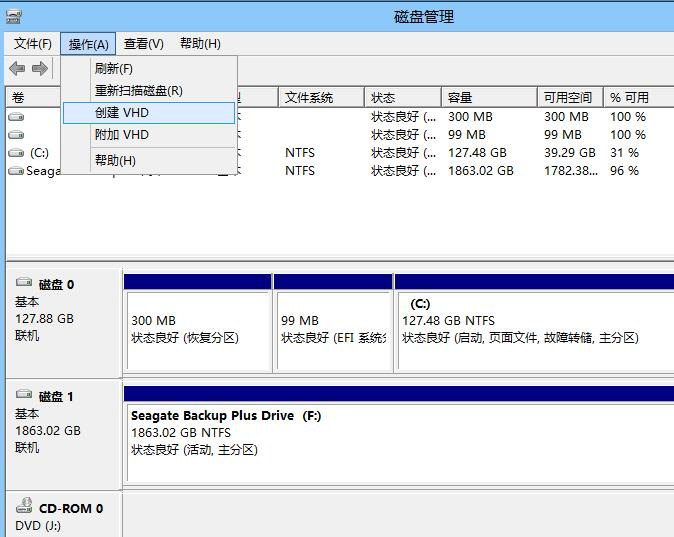674x537 pixels.
Task: Click the forward arrow toolbar icon
Action: tap(40, 68)
